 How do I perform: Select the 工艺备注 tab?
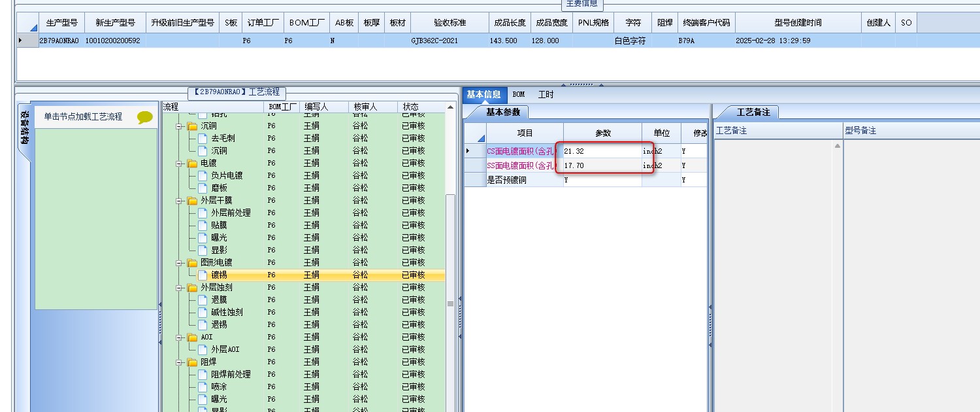click(x=753, y=112)
